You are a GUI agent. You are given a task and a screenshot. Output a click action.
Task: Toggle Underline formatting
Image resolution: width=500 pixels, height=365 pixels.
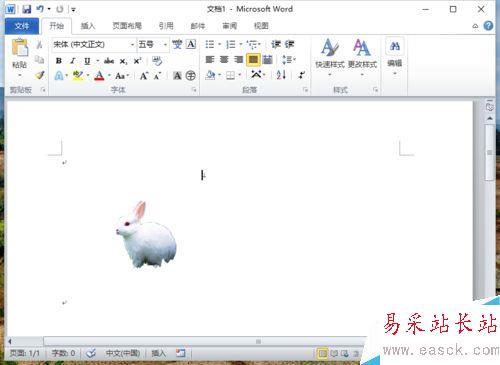pyautogui.click(x=87, y=61)
